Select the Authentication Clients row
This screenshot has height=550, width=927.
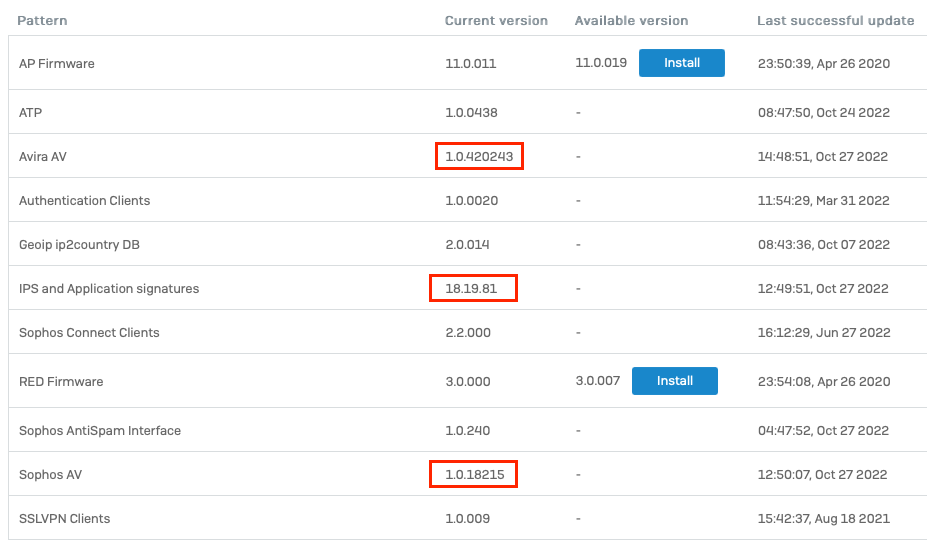[x=468, y=200]
